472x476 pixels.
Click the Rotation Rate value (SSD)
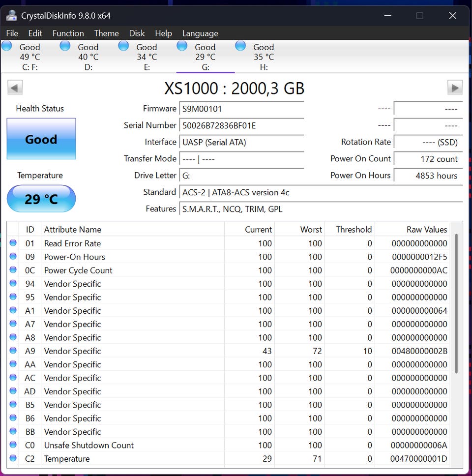click(x=428, y=143)
